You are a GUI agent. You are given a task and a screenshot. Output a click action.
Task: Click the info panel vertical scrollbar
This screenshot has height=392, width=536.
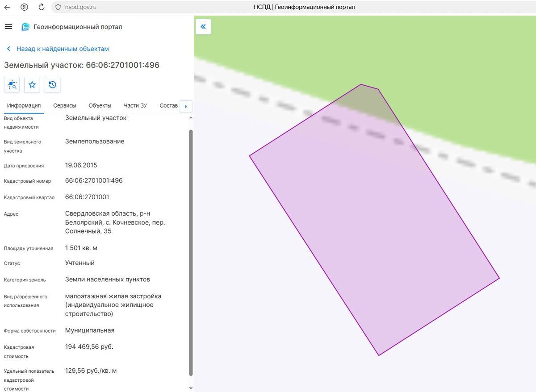coord(191,252)
